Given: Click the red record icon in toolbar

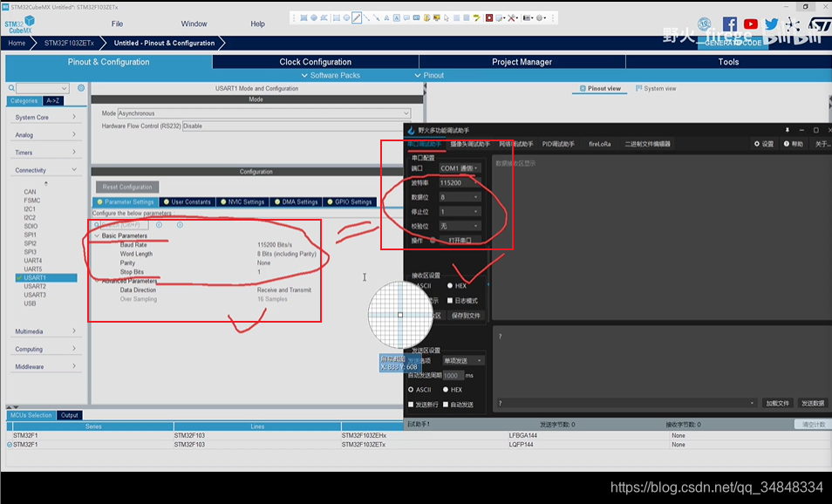Looking at the screenshot, I should (489, 18).
